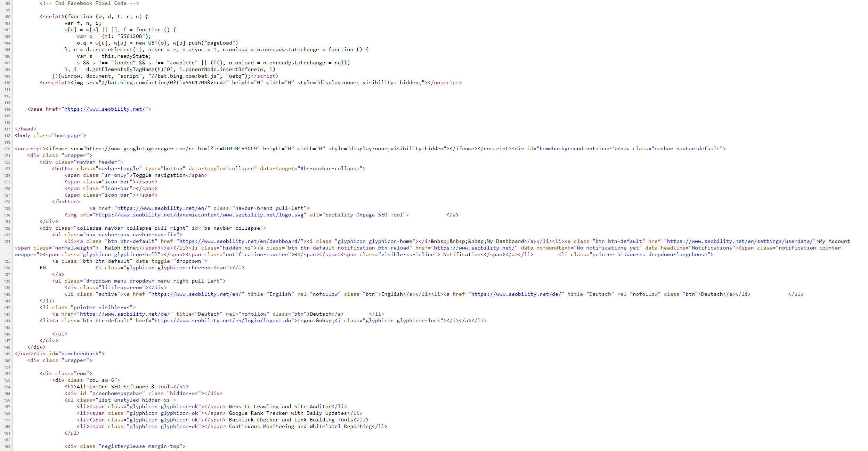868x451 pixels.
Task: Open the logo.svg image source link
Action: [200, 215]
